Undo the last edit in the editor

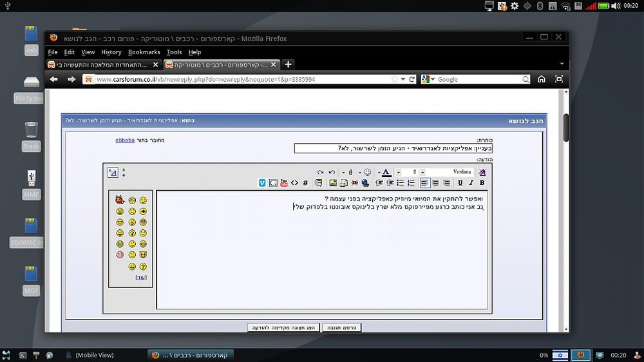click(x=332, y=172)
